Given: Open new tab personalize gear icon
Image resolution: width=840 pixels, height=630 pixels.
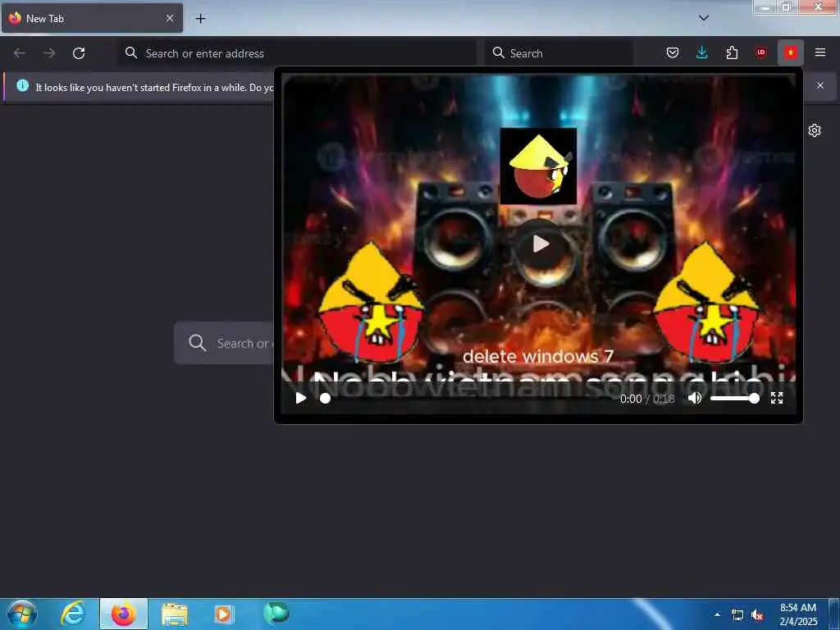Looking at the screenshot, I should 815,130.
